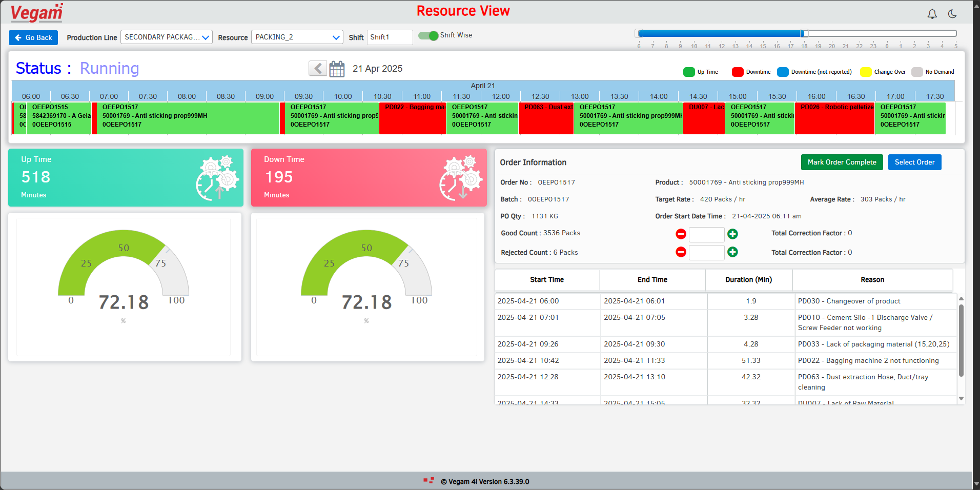Click the time range slider bar
The width and height of the screenshot is (980, 490).
(x=796, y=33)
